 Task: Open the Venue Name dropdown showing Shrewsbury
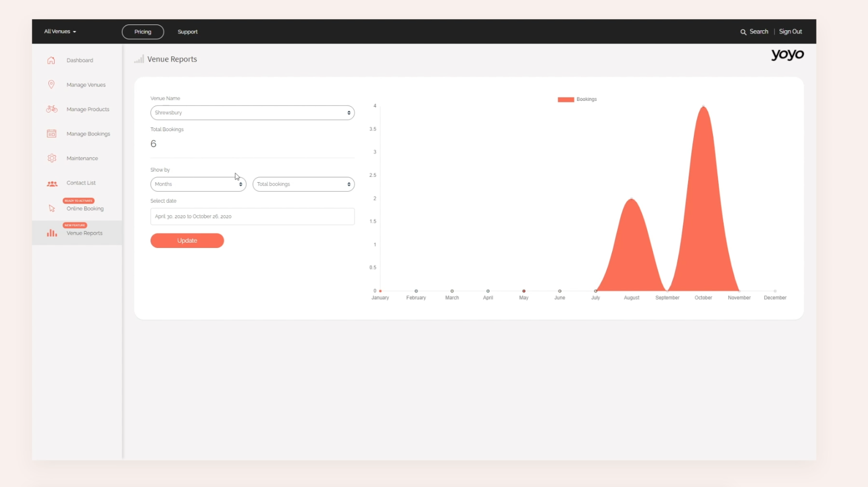pos(252,113)
